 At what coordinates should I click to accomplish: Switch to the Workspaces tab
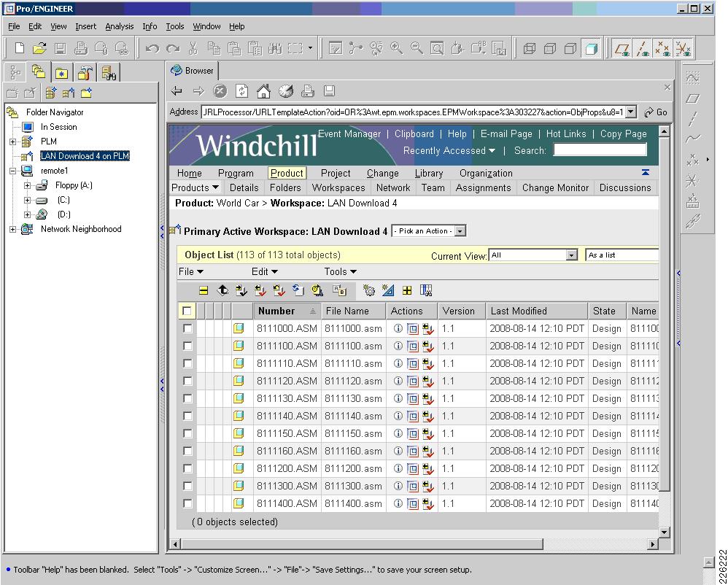pyautogui.click(x=338, y=188)
